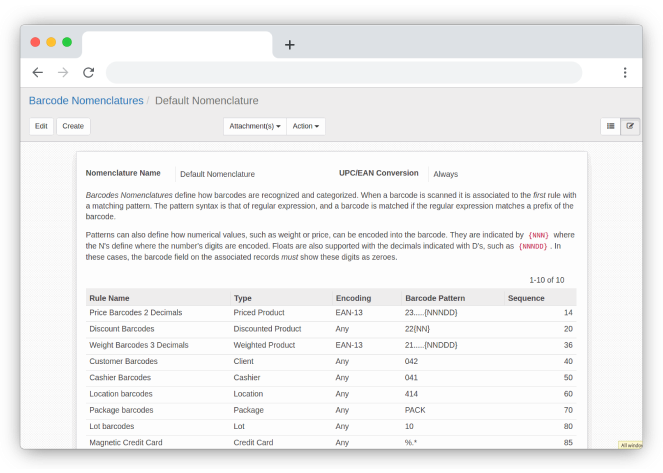The width and height of the screenshot is (663, 473).
Task: Sort table by Sequence column
Action: [x=526, y=298]
